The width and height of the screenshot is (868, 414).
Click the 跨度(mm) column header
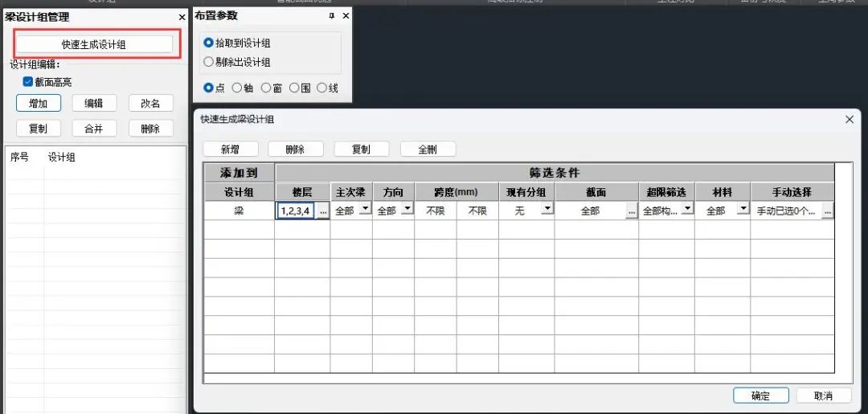tap(457, 192)
